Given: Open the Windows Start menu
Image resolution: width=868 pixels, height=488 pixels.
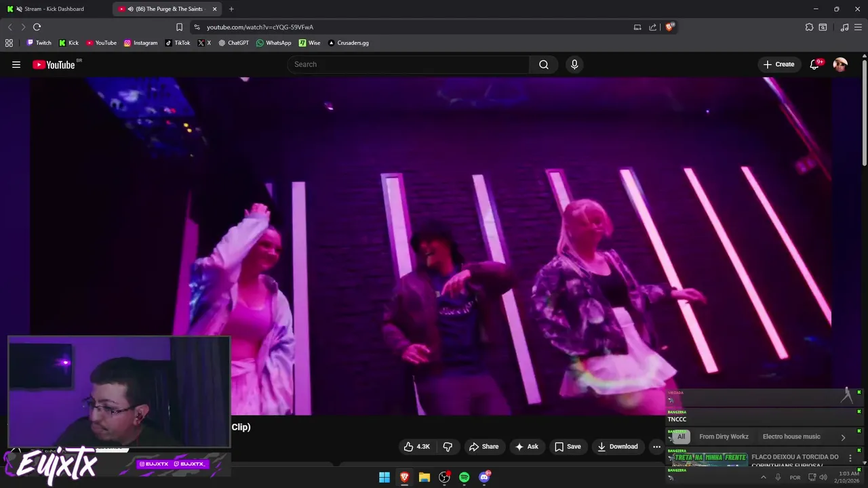Looking at the screenshot, I should pos(384,477).
